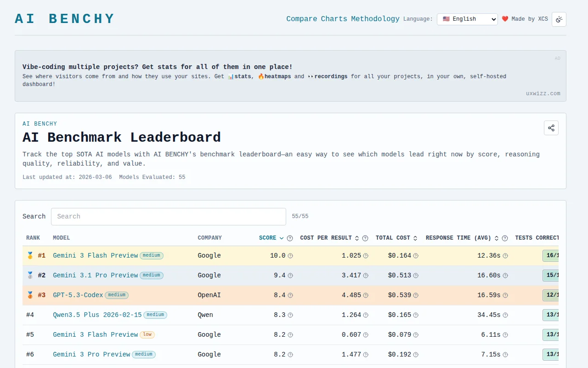Share the AI Benchmark Leaderboard
The height and width of the screenshot is (368, 588).
pyautogui.click(x=551, y=128)
